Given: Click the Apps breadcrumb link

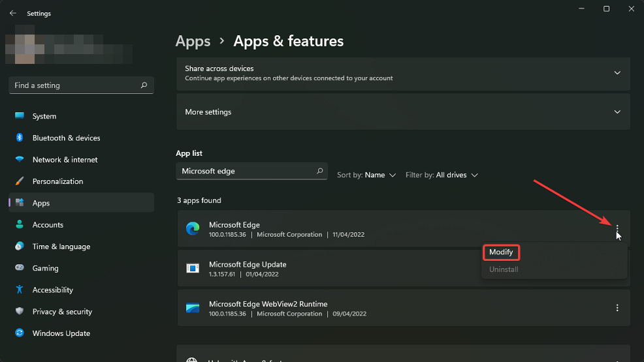Looking at the screenshot, I should (193, 41).
